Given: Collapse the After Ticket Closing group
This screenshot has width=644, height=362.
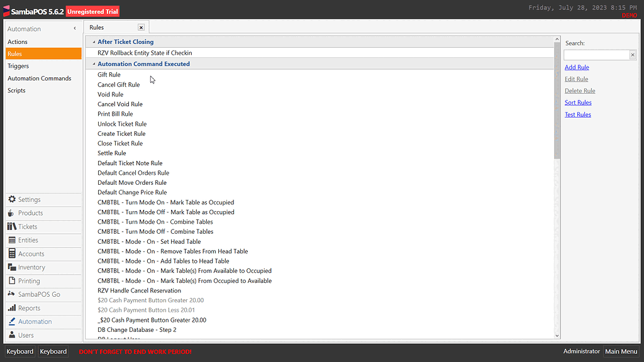Looking at the screenshot, I should click(93, 41).
